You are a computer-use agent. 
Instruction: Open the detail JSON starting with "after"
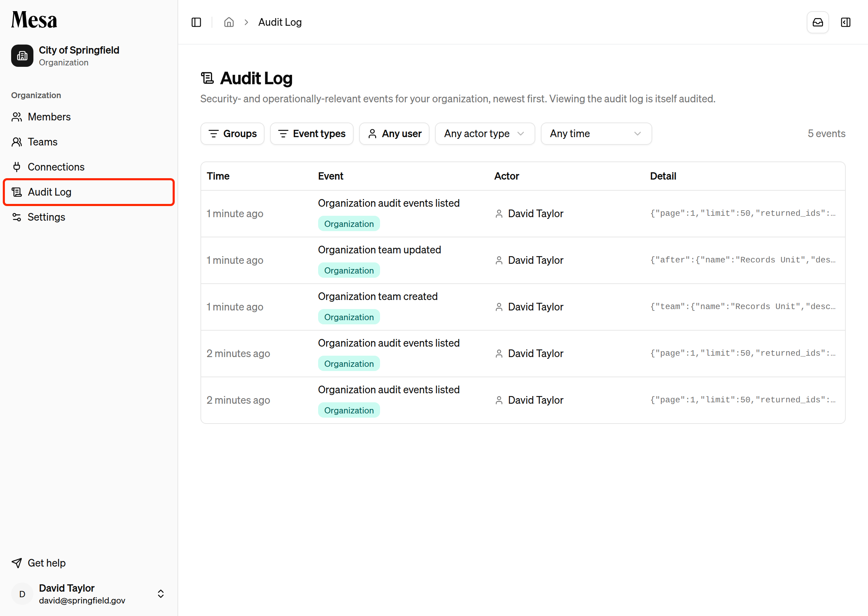743,260
